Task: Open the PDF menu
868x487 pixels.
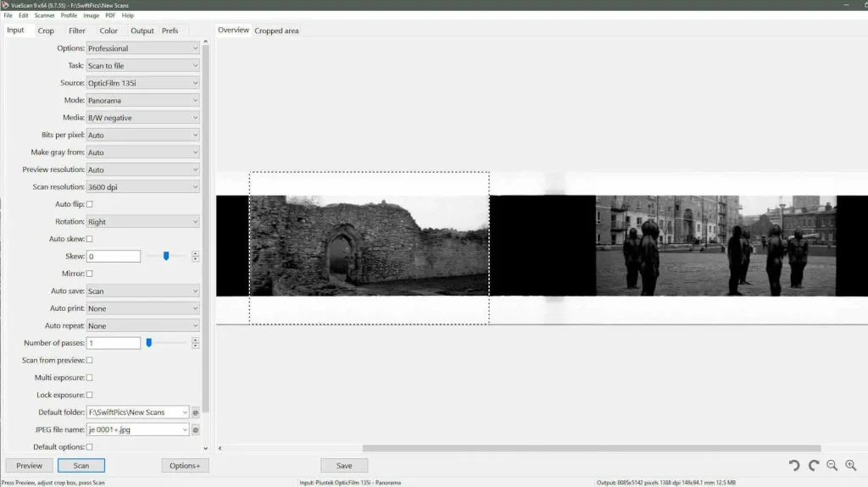Action: click(110, 15)
